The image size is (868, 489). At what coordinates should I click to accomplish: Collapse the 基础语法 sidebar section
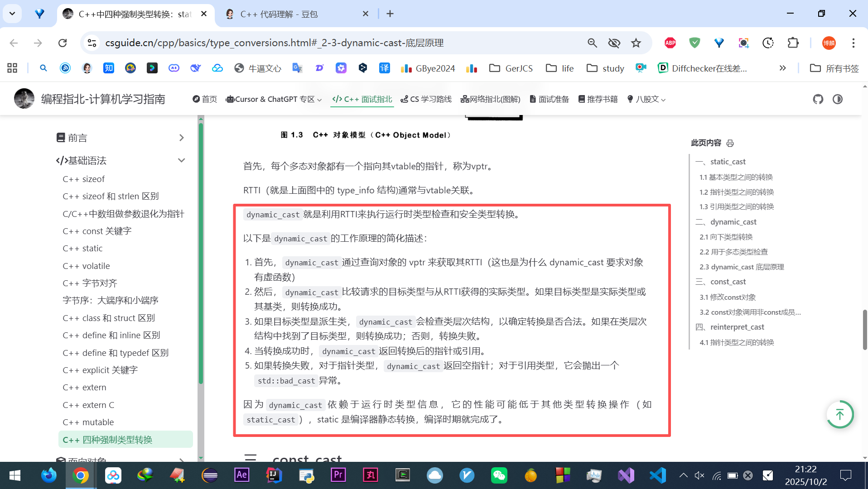pyautogui.click(x=121, y=161)
